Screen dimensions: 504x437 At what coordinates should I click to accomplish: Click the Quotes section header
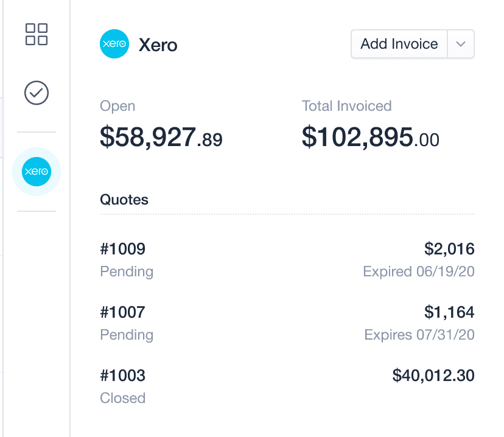tap(124, 200)
